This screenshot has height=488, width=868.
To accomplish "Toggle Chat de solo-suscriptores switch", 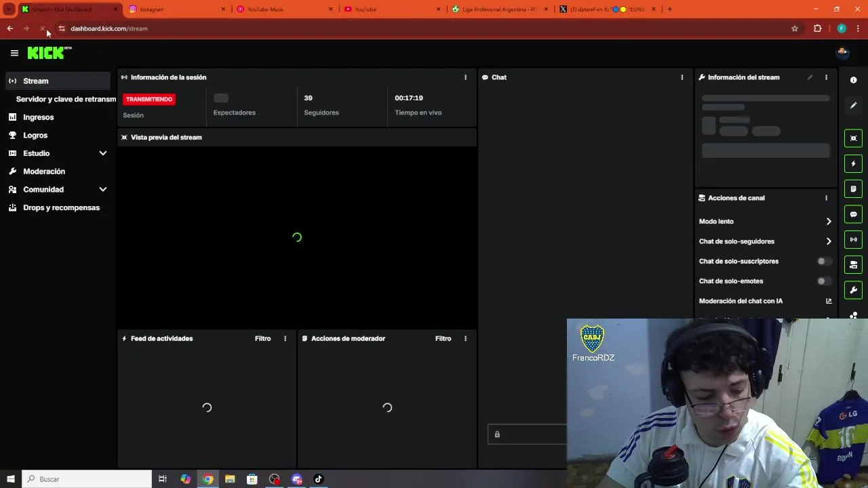I will pyautogui.click(x=823, y=261).
